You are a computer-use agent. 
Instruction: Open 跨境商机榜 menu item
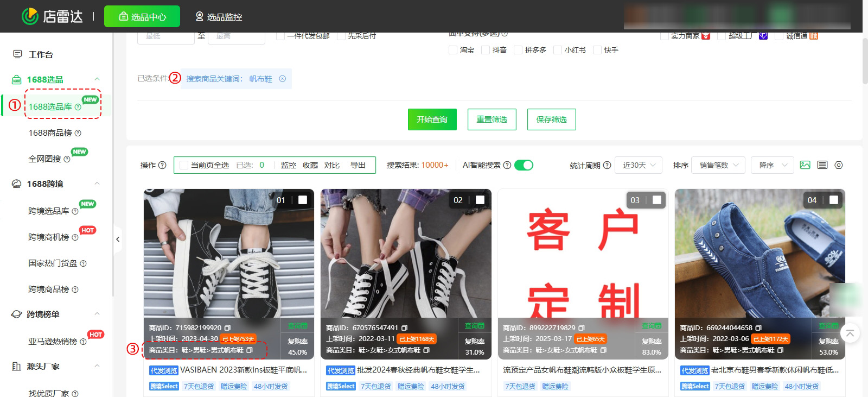click(x=49, y=237)
